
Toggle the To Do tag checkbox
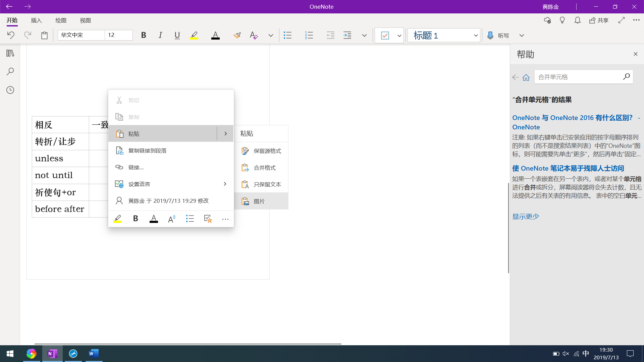tap(385, 35)
